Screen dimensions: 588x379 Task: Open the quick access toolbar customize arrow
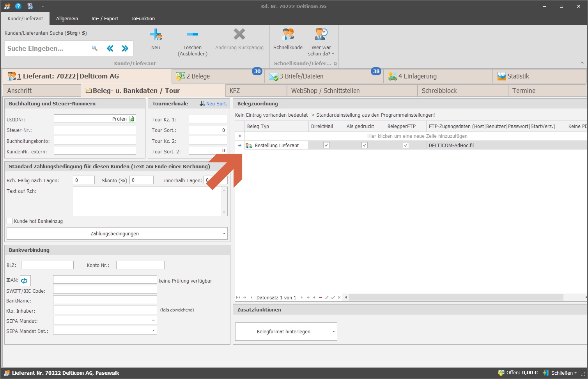[x=43, y=6]
